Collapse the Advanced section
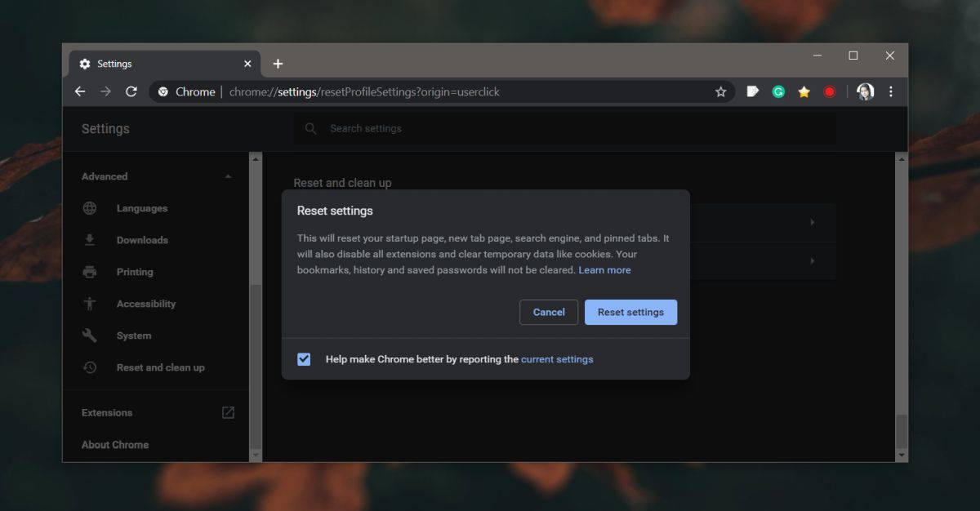Screen dimensions: 980x511 coord(228,176)
